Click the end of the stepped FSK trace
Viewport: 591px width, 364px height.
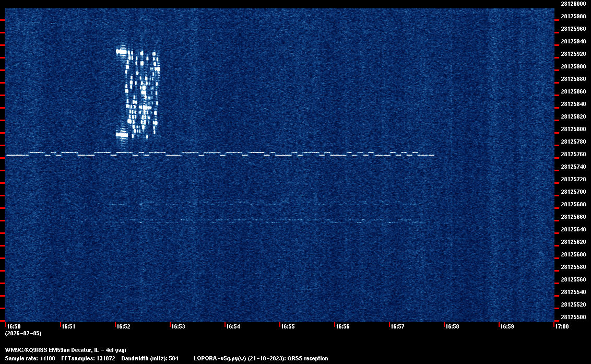(x=432, y=155)
